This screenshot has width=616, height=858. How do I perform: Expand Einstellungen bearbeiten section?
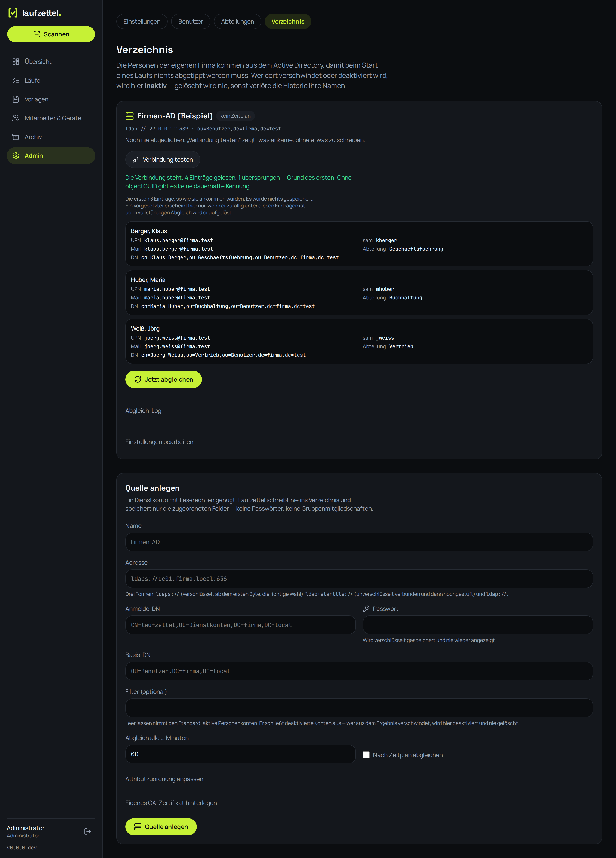click(159, 442)
